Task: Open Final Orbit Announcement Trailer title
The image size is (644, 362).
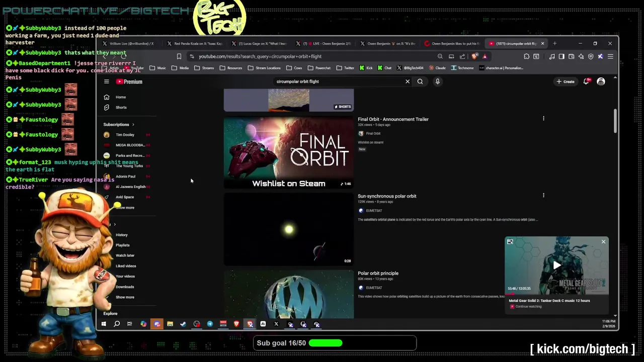Action: point(393,119)
